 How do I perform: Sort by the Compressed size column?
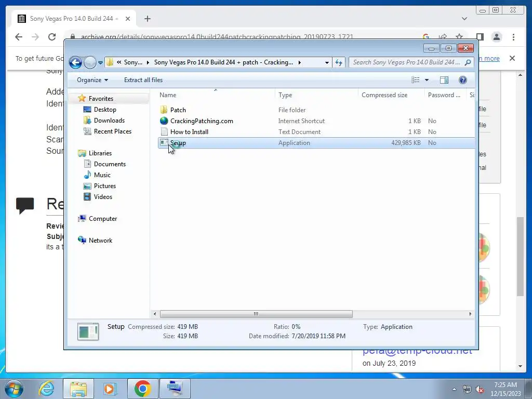click(x=391, y=95)
